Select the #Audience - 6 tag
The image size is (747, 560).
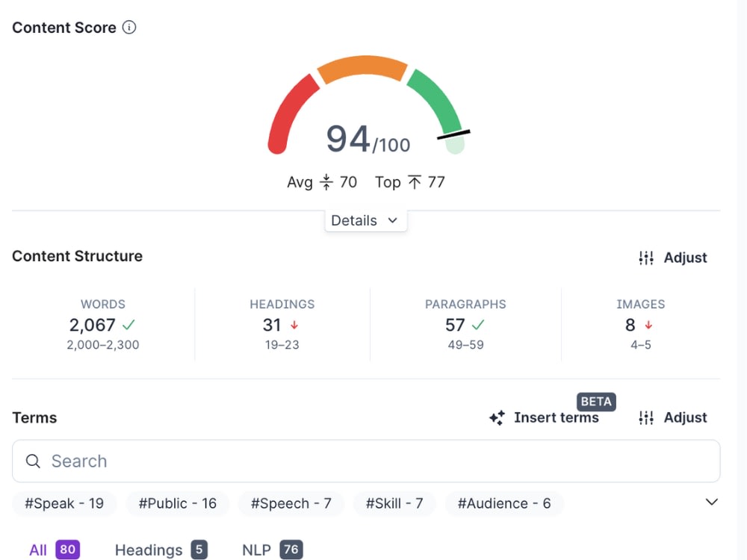coord(504,503)
